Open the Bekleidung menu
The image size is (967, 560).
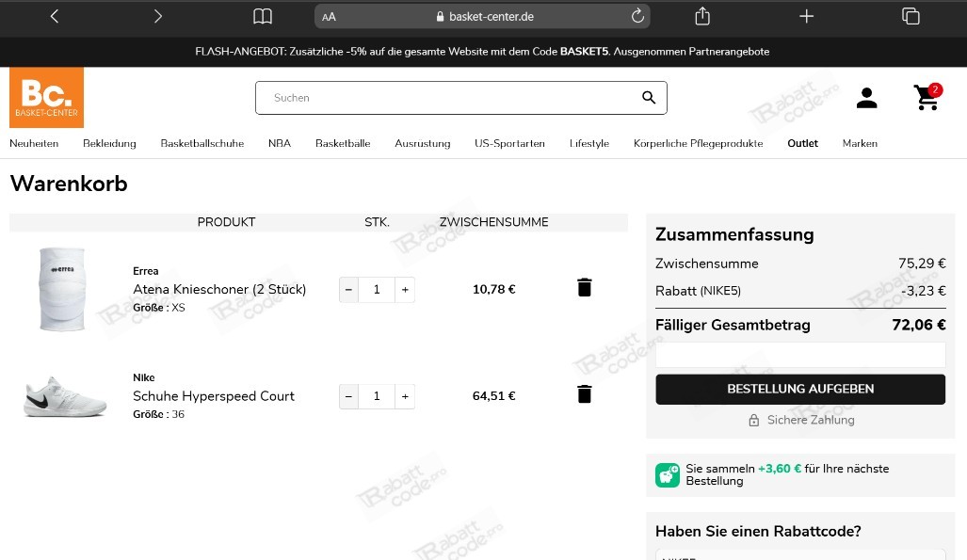[x=109, y=143]
